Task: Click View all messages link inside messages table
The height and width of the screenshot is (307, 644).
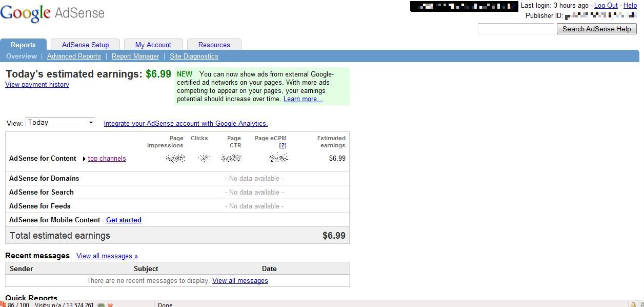Action: [x=240, y=280]
